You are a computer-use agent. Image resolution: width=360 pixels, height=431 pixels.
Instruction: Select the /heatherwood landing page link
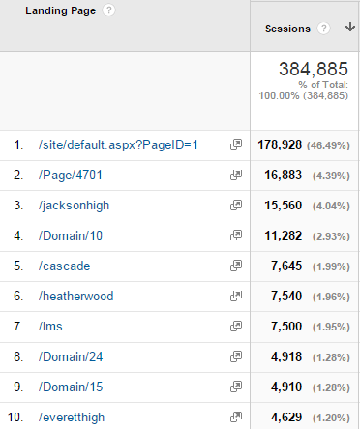[x=76, y=296]
